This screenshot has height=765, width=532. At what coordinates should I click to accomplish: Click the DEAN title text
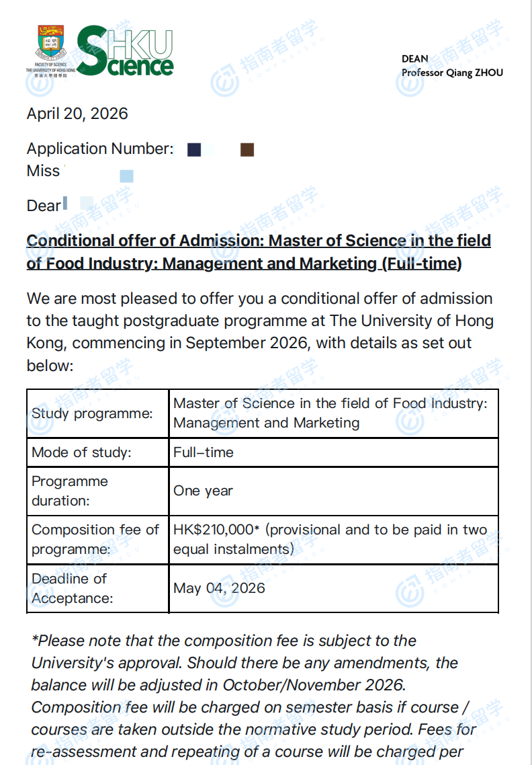[x=414, y=59]
